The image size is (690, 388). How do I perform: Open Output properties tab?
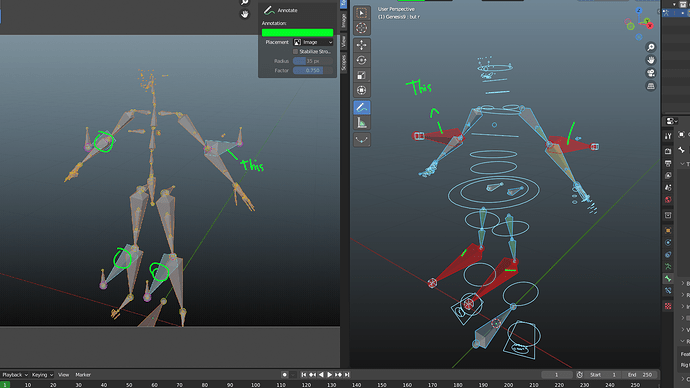668,164
